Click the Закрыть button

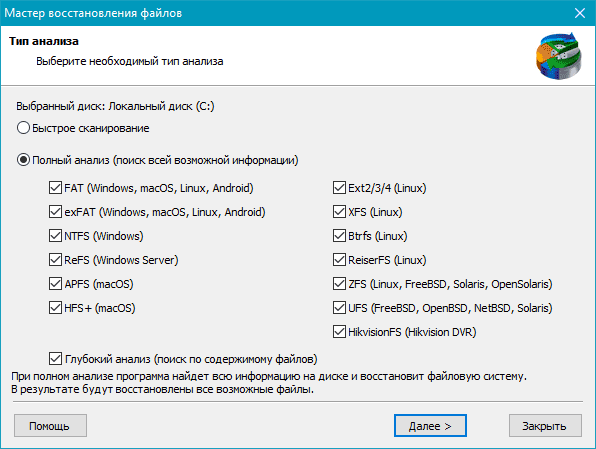[545, 426]
